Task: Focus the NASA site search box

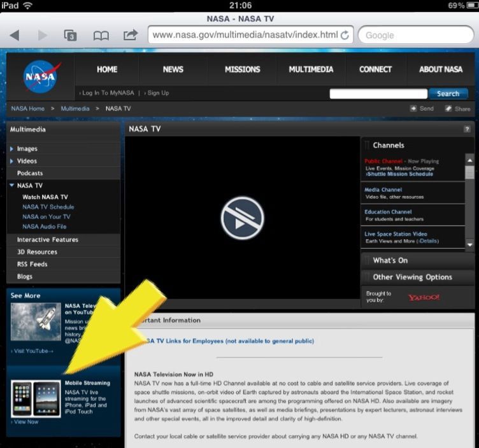Action: pyautogui.click(x=378, y=94)
